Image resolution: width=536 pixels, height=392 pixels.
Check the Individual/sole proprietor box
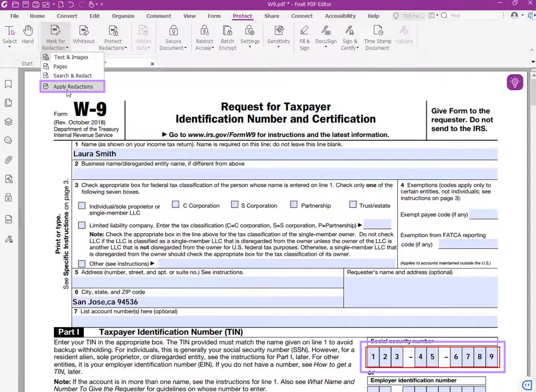click(81, 205)
